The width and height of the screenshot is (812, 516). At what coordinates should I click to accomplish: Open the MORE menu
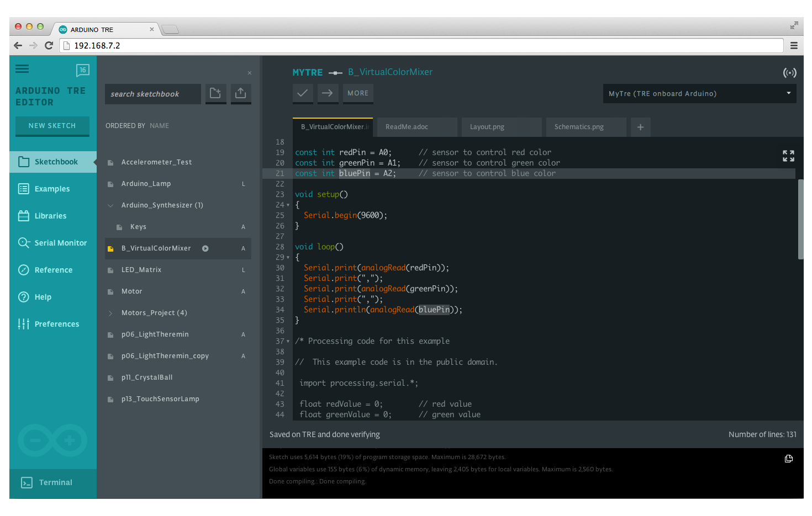358,93
